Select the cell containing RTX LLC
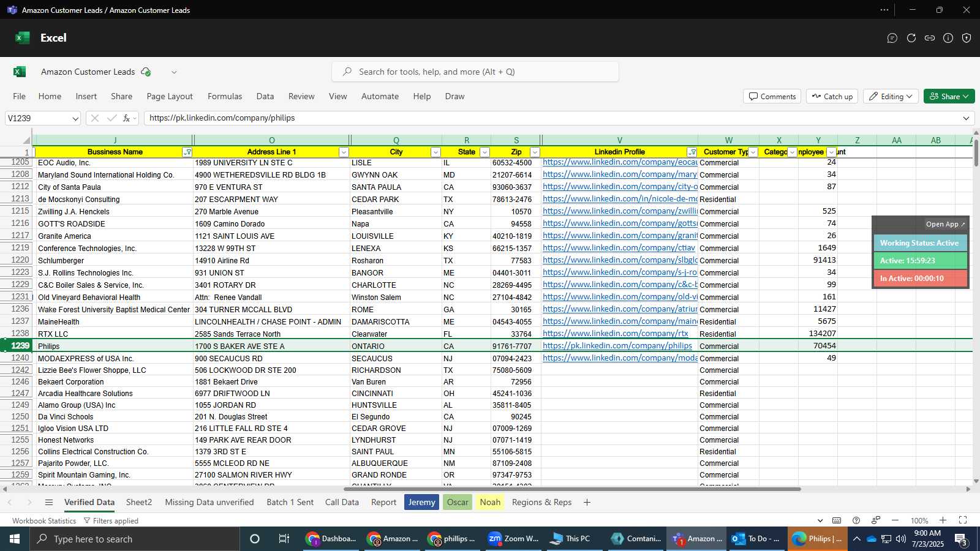 pyautogui.click(x=114, y=334)
